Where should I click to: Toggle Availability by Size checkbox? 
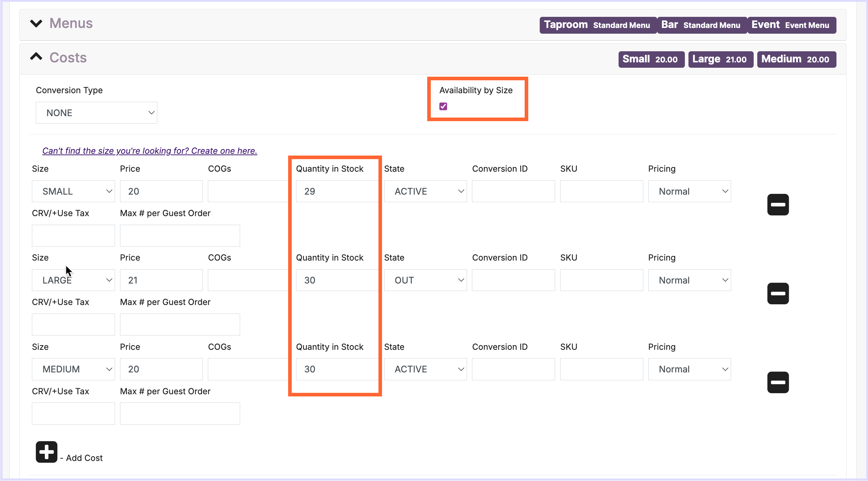coord(443,106)
